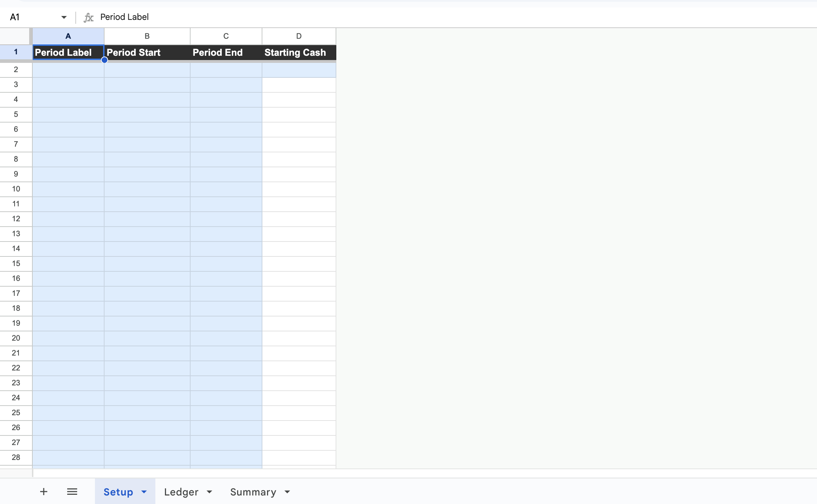Select the Setup sheet tab
Image resolution: width=817 pixels, height=504 pixels.
pyautogui.click(x=118, y=492)
